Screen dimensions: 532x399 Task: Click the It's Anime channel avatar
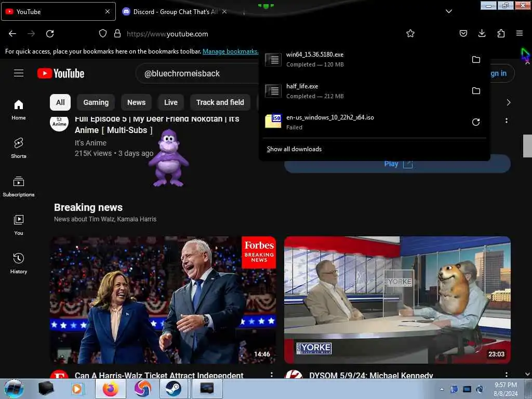pos(59,123)
